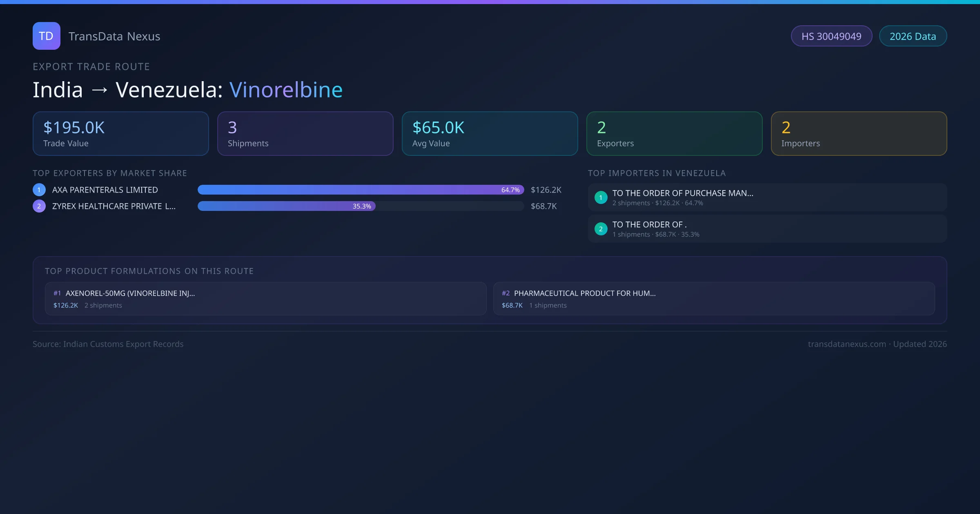The height and width of the screenshot is (514, 980).
Task: Click the transdatanexus.com footer text
Action: 847,344
